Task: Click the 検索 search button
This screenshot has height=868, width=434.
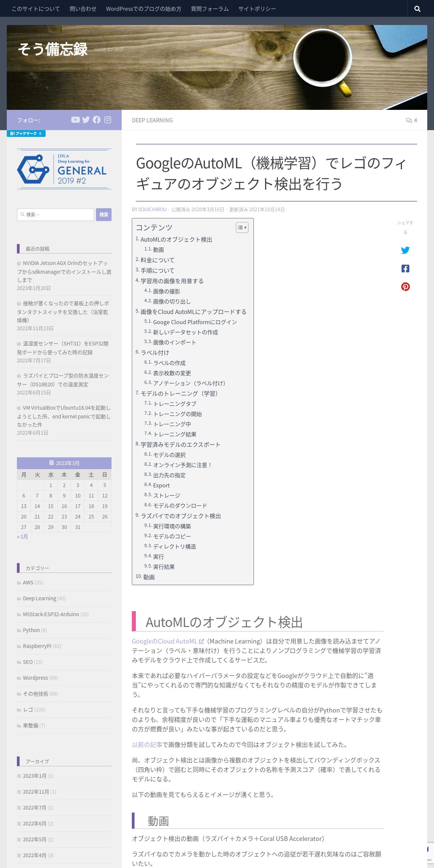Action: [104, 215]
